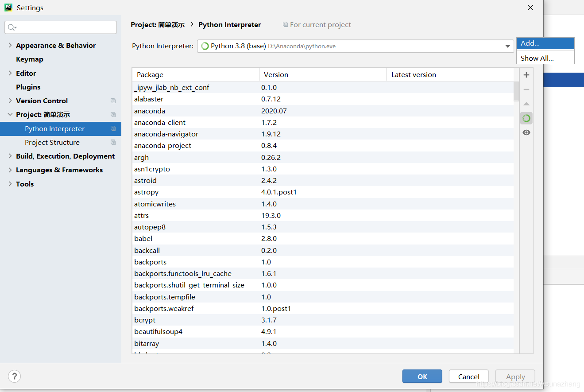The width and height of the screenshot is (584, 392).
Task: Close the Settings dialog
Action: click(530, 8)
